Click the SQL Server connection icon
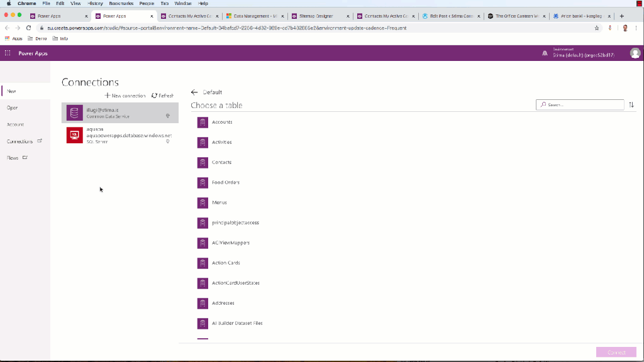The image size is (644, 362). (x=74, y=134)
